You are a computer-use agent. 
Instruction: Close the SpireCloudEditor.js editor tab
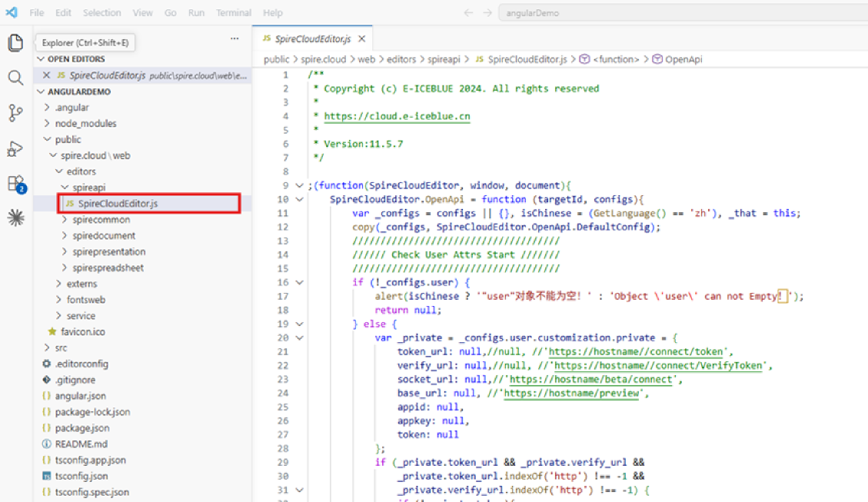pyautogui.click(x=362, y=38)
